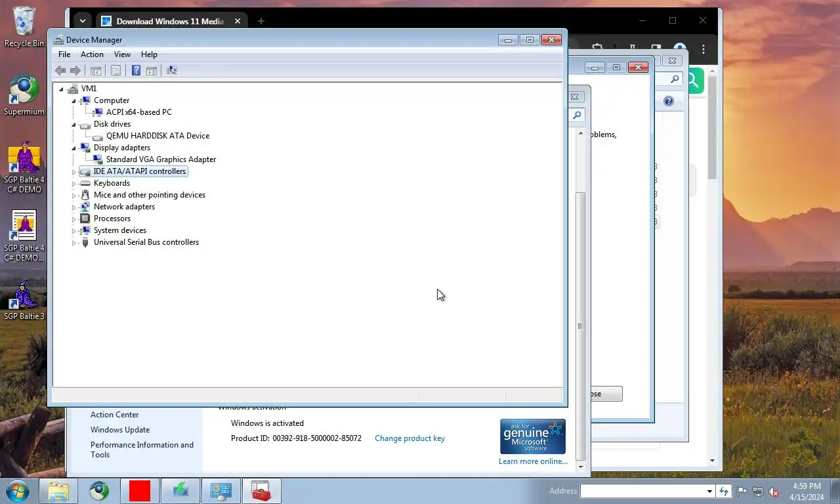Open the Action menu in Device Manager

coord(92,54)
